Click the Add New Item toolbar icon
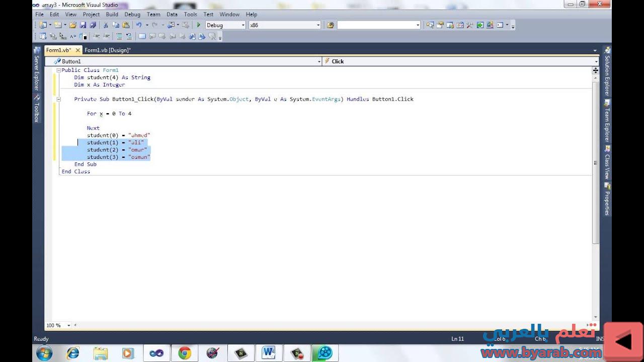The image size is (644, 362). 58,25
